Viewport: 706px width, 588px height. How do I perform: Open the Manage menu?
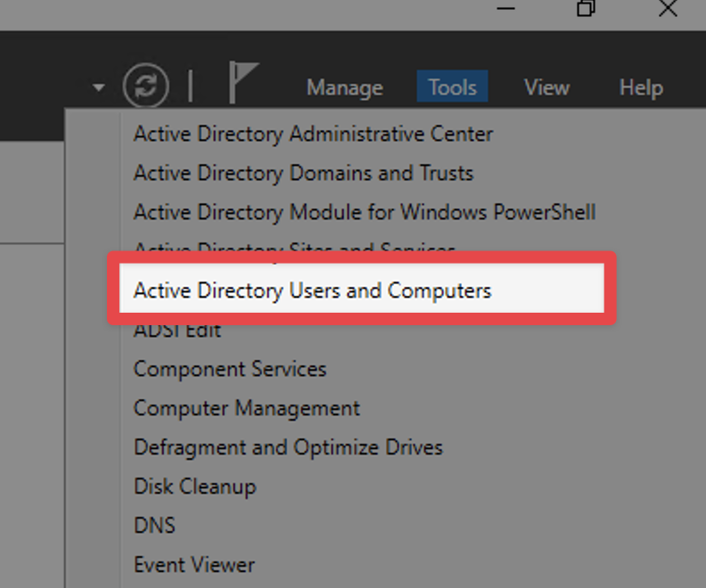pyautogui.click(x=344, y=87)
